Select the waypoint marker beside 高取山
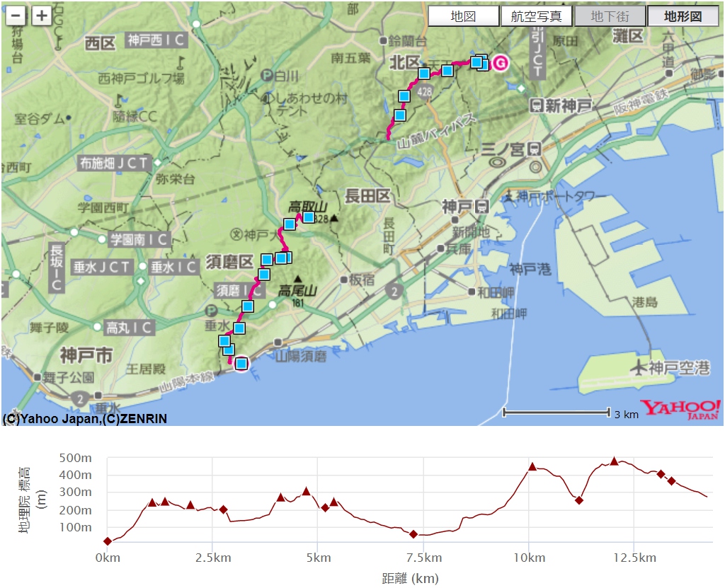The width and height of the screenshot is (725, 588). click(307, 216)
